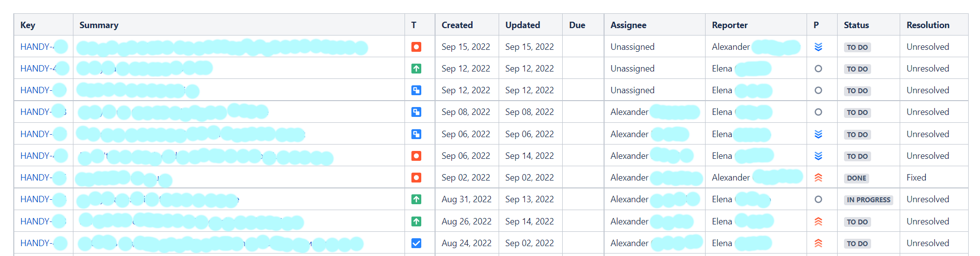
Task: Click the IN PROGRESS status badge
Action: 869,200
